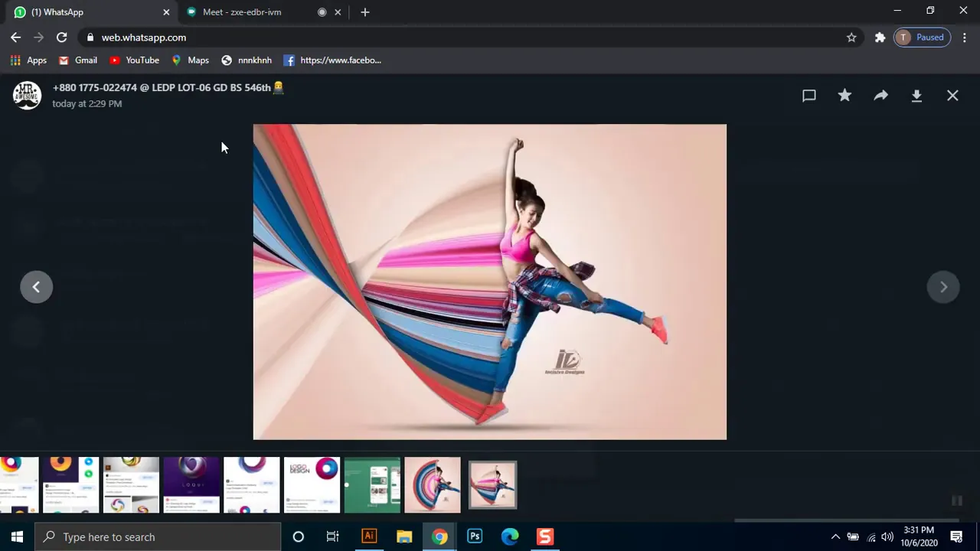The height and width of the screenshot is (551, 980).
Task: Click the taskbar search box
Action: pos(158,536)
